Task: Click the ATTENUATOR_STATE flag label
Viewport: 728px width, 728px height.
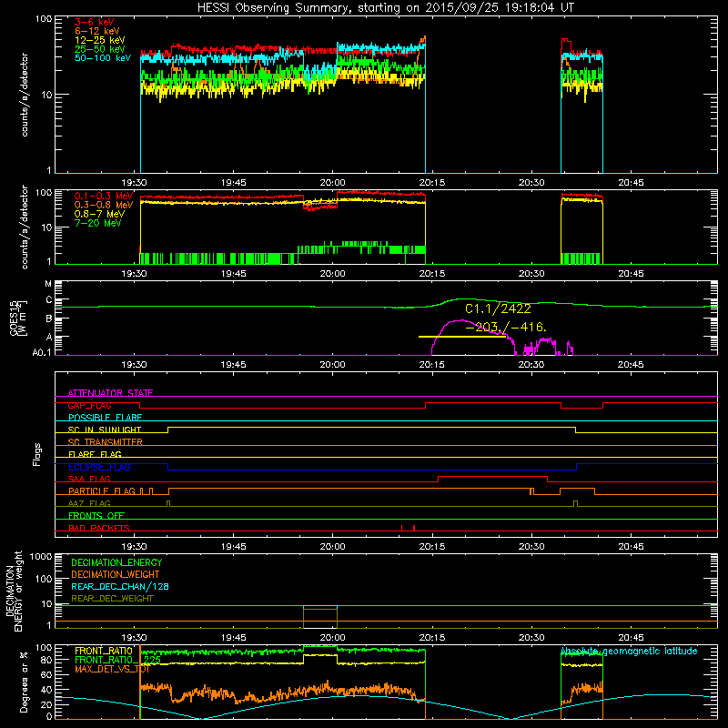Action: (x=110, y=393)
